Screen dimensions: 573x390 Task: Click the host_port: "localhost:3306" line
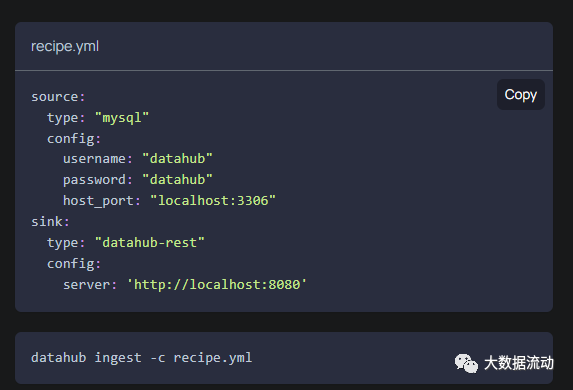(170, 201)
